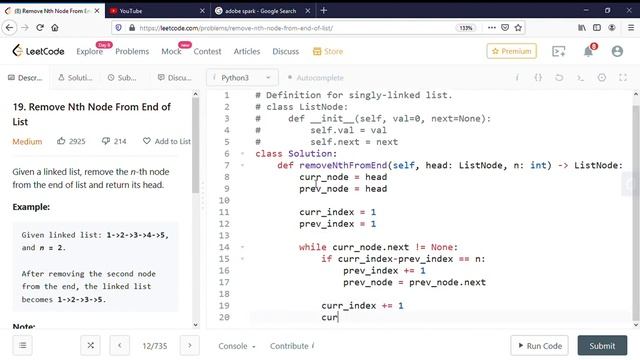
Task: Close the YouTube browser tab
Action: click(x=202, y=11)
